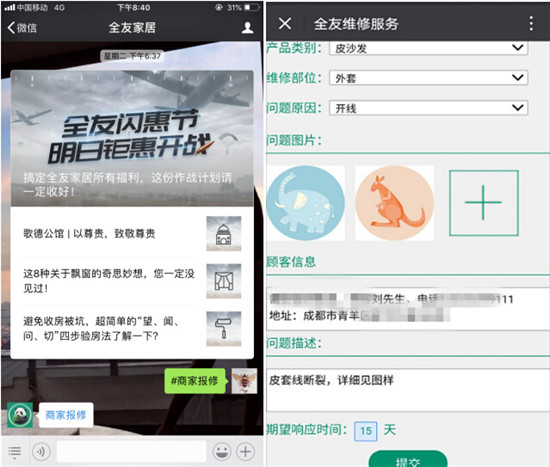Submit the repair form with 提交 button
Viewport: 550px width, 467px height.
(408, 460)
